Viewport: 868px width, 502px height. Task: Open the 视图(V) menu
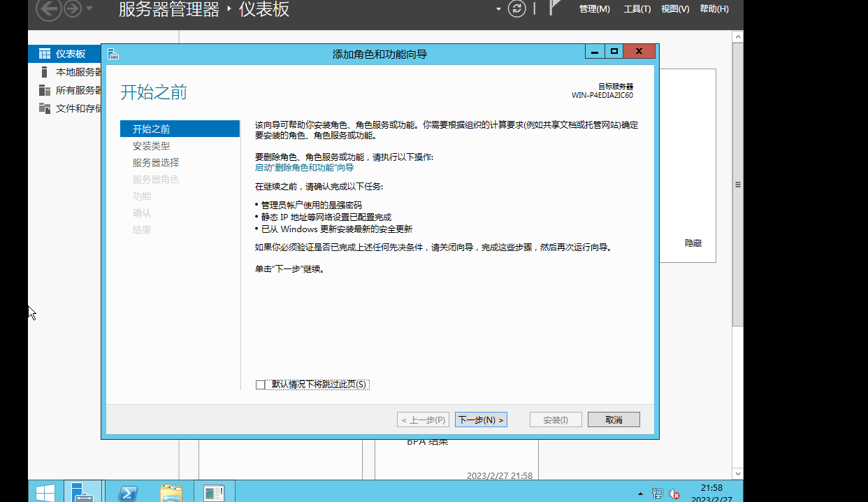675,9
